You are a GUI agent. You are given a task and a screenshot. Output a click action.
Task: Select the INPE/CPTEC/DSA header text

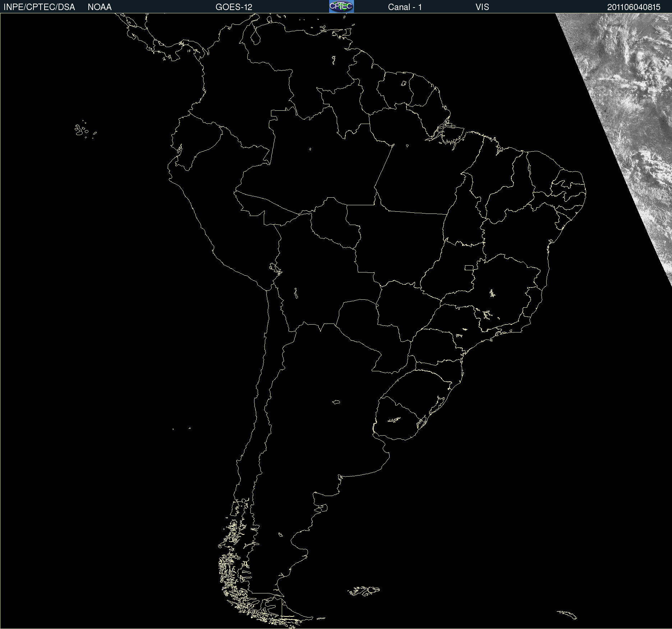pyautogui.click(x=39, y=7)
